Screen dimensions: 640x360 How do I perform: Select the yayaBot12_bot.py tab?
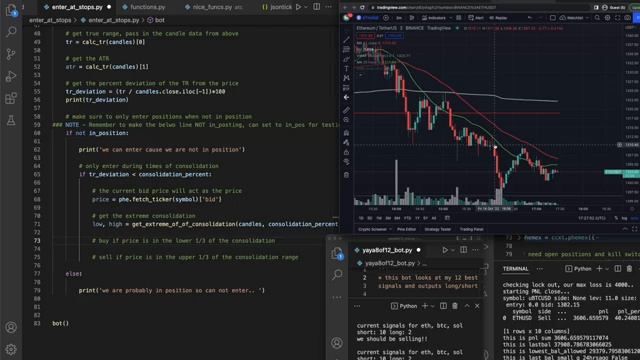pos(387,250)
